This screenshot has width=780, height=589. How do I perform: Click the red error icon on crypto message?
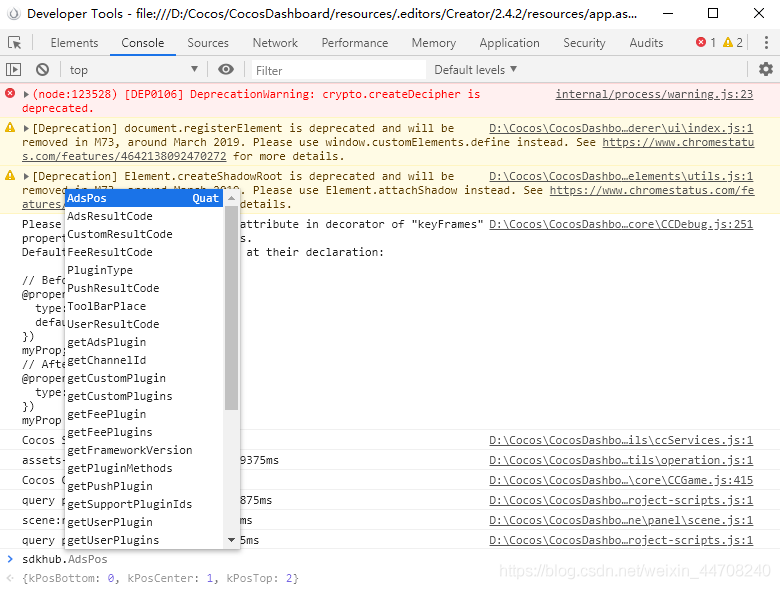10,94
